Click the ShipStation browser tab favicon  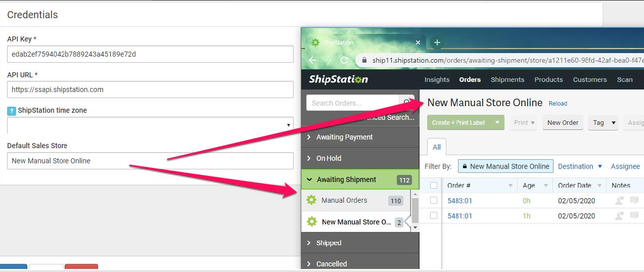pyautogui.click(x=315, y=42)
